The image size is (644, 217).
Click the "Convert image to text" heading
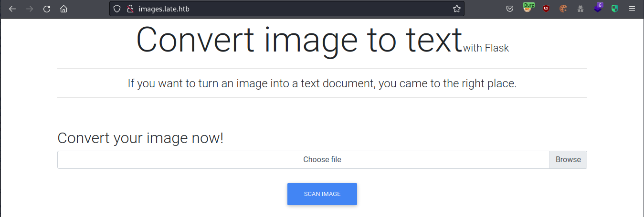pyautogui.click(x=299, y=41)
